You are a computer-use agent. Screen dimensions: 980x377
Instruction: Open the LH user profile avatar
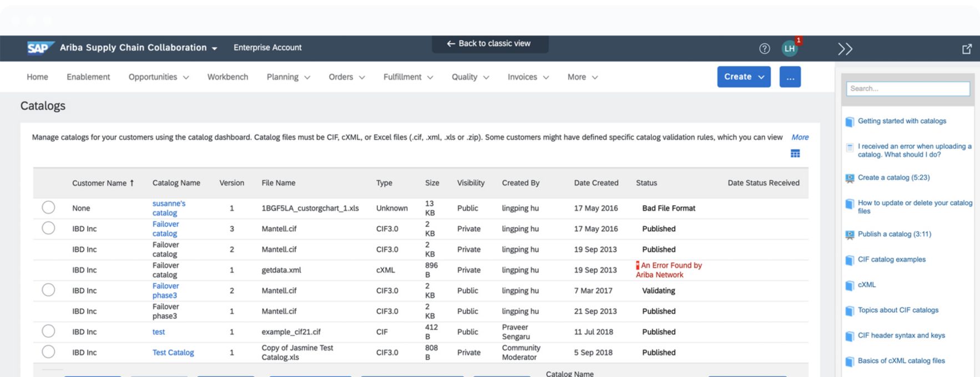(789, 49)
